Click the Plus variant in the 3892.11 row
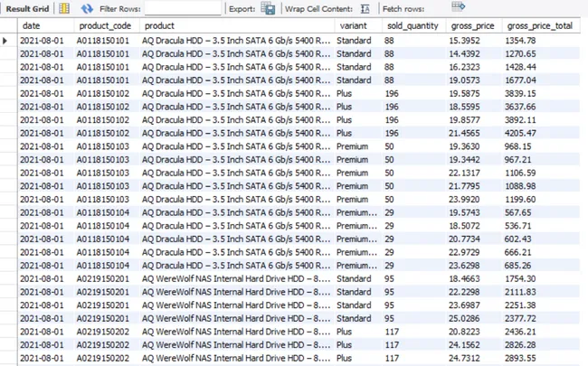Viewport: 588px width, 366px height. [344, 120]
